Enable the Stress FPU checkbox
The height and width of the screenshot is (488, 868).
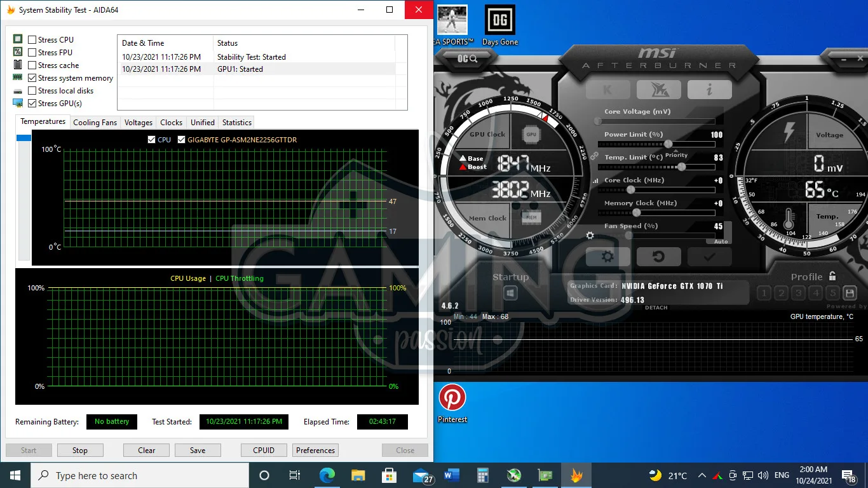(x=32, y=53)
